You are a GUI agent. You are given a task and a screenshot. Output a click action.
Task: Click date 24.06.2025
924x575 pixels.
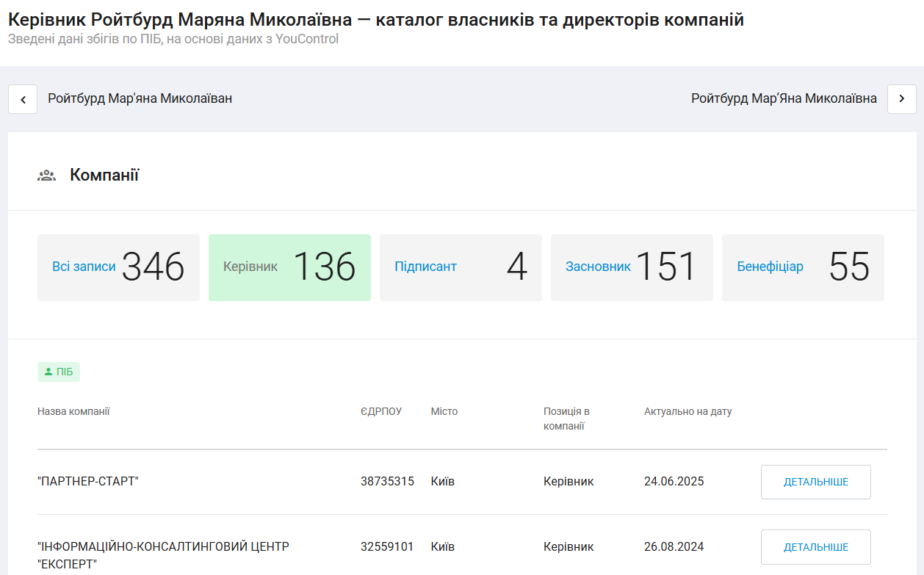[674, 482]
